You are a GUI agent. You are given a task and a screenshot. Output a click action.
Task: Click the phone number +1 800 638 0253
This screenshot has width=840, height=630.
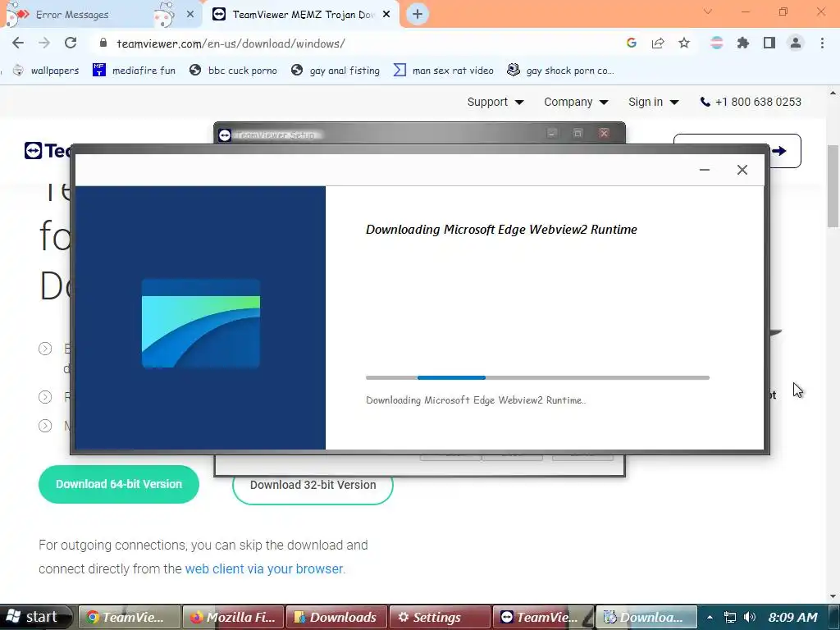(751, 102)
